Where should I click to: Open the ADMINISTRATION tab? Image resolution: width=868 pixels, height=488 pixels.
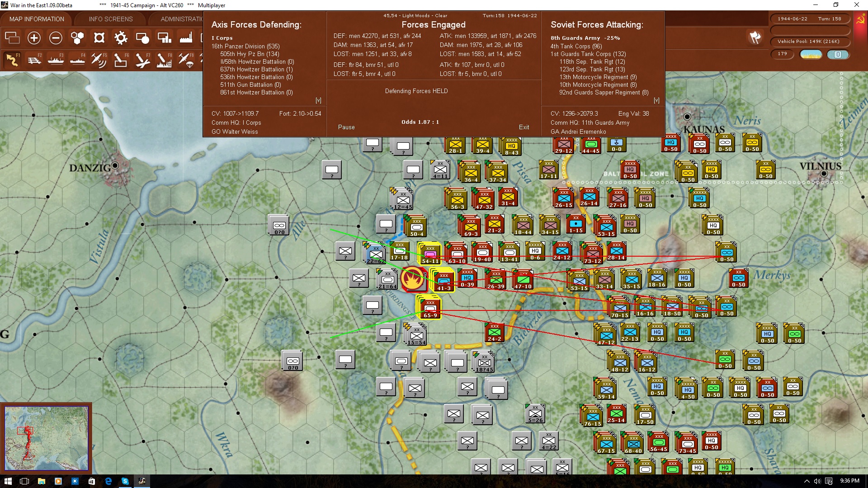[x=181, y=19]
